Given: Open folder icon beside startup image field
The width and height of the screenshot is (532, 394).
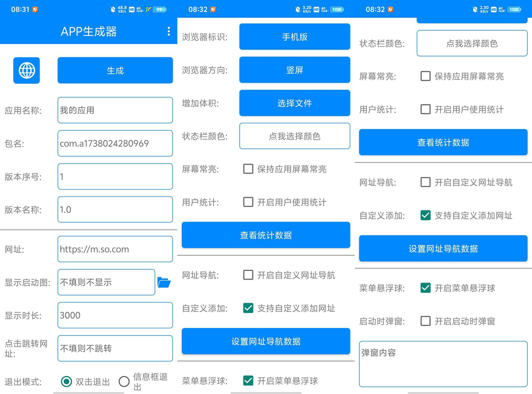Looking at the screenshot, I should click(164, 282).
